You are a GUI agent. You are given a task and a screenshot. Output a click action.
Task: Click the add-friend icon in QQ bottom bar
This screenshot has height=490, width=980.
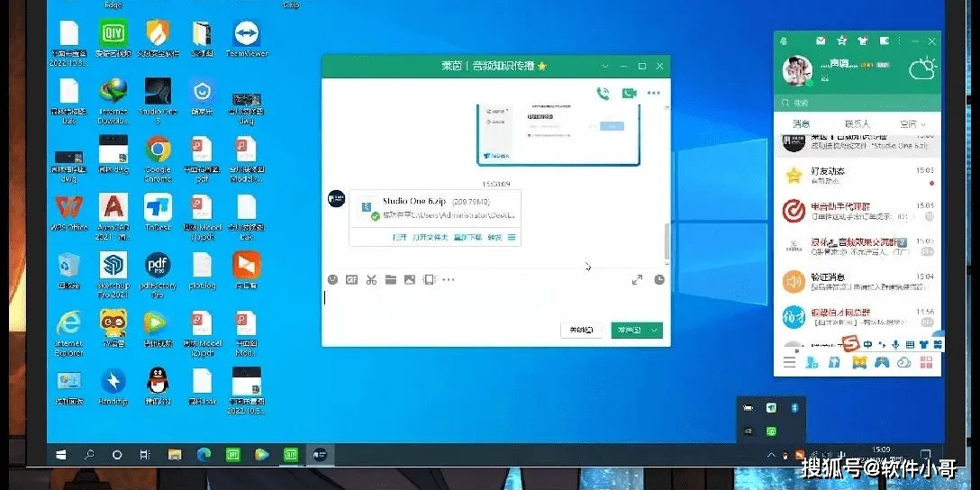coord(812,362)
